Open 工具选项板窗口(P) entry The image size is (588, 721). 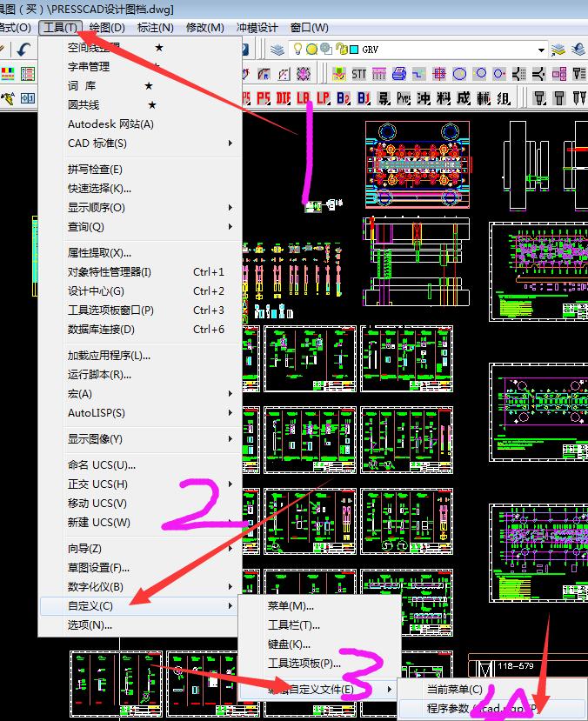pos(141,310)
